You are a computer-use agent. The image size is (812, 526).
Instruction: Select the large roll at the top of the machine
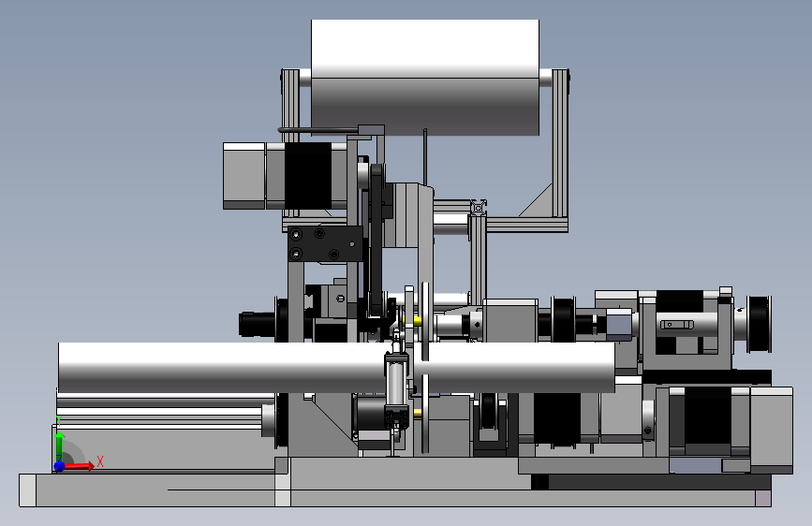425,78
